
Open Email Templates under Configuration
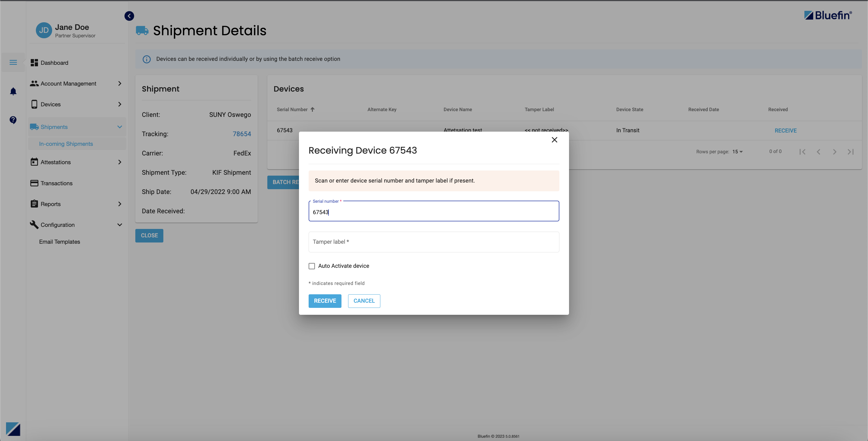tap(59, 242)
